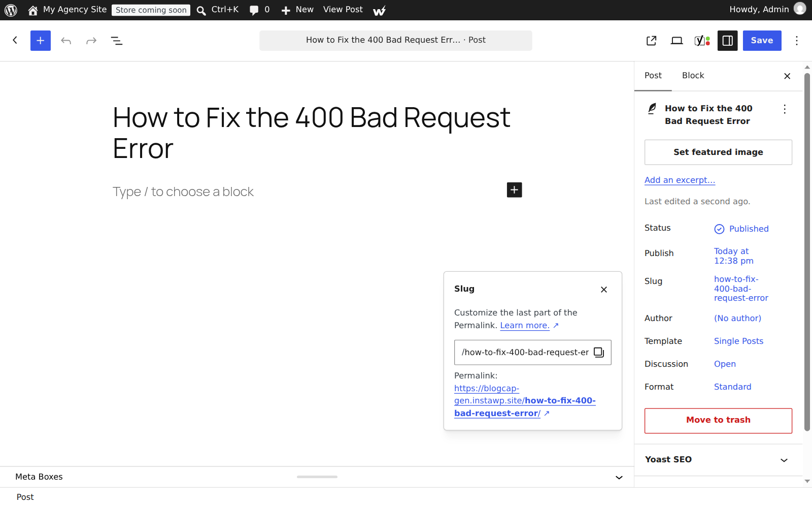Open the New menu in admin bar
The image size is (812, 508).
pyautogui.click(x=297, y=10)
